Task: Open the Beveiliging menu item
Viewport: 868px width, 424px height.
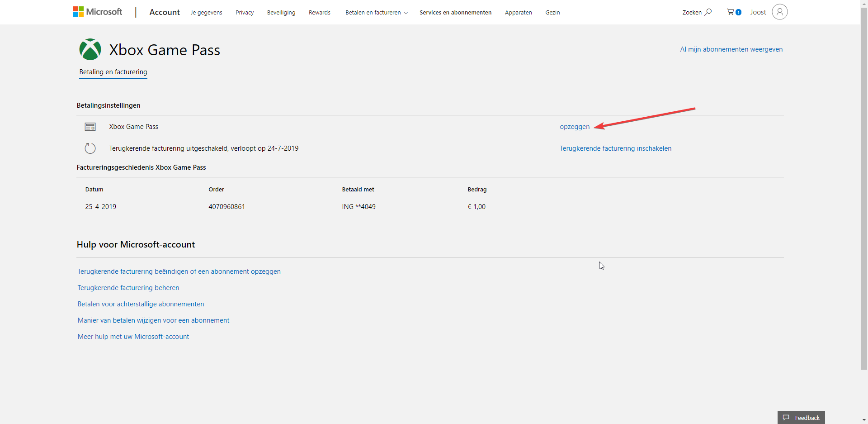Action: point(281,13)
